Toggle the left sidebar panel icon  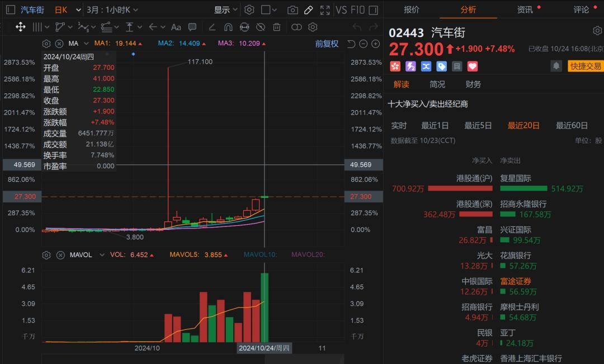click(11, 10)
